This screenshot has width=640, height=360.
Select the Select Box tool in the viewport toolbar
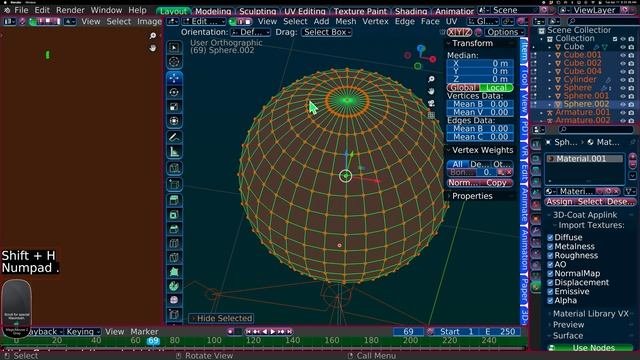[x=174, y=47]
